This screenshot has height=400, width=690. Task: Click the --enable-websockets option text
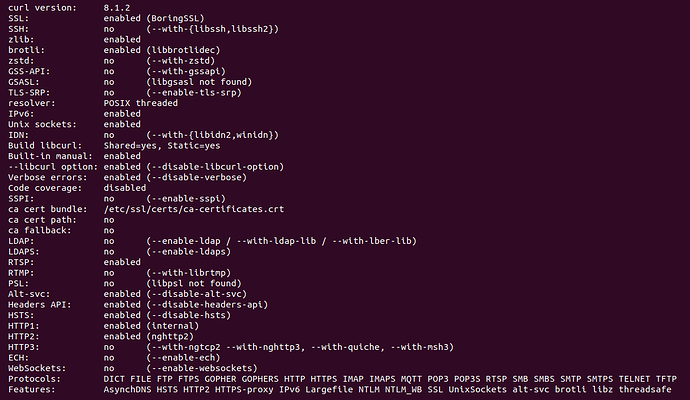tap(202, 368)
